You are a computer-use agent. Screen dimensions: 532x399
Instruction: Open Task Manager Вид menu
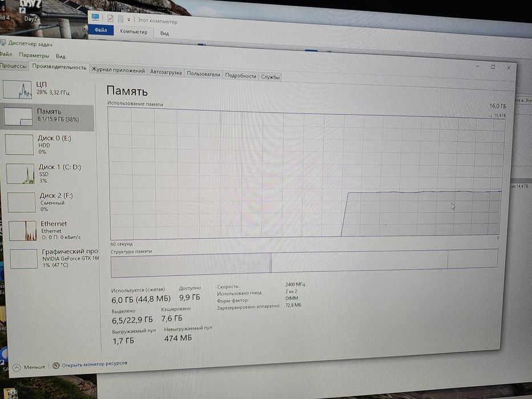click(x=61, y=56)
